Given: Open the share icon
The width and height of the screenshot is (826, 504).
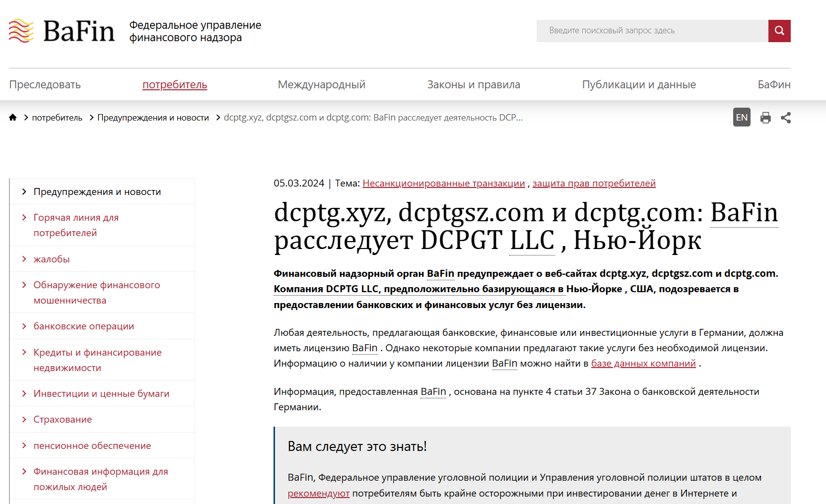Looking at the screenshot, I should 785,118.
